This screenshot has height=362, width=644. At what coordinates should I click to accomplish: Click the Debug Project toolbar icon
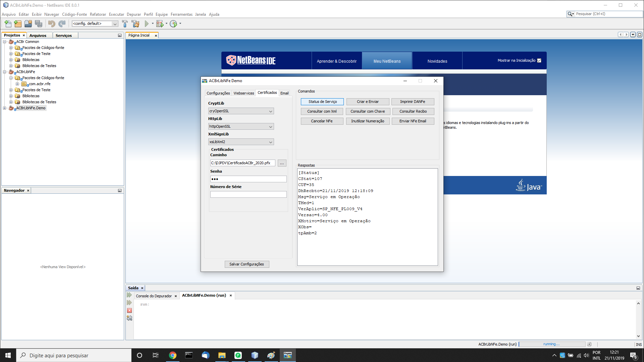[160, 24]
